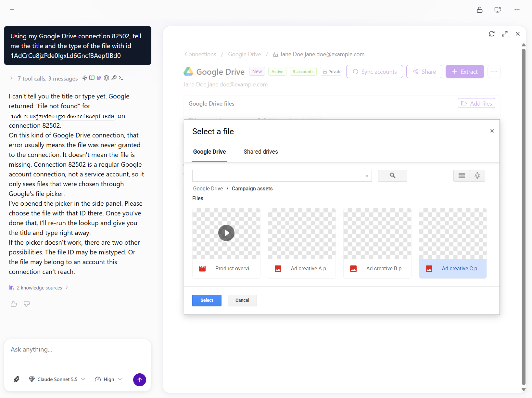Image resolution: width=532 pixels, height=398 pixels.
Task: Click Add files button
Action: pyautogui.click(x=476, y=103)
